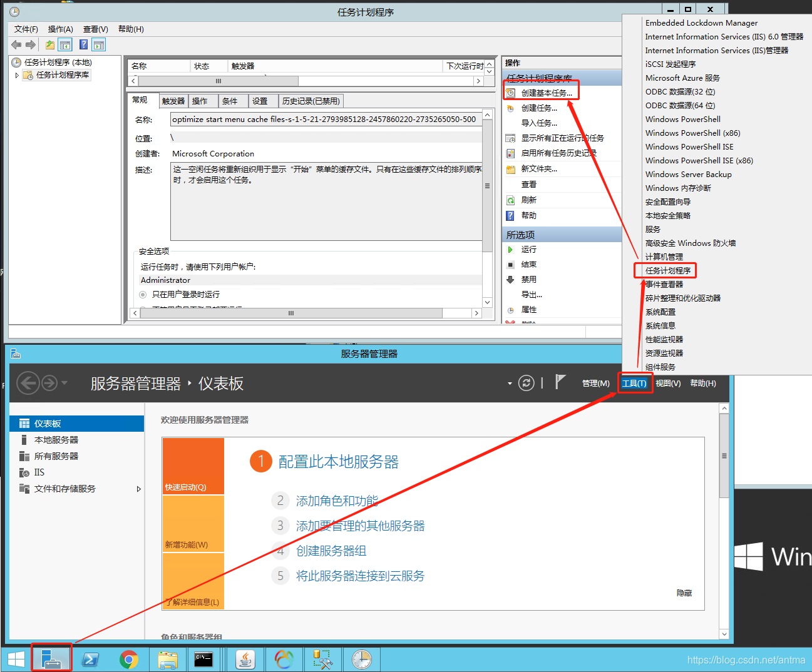Viewport: 812px width, 672px height.
Task: Click the 添加角色和功能 link
Action: click(337, 501)
